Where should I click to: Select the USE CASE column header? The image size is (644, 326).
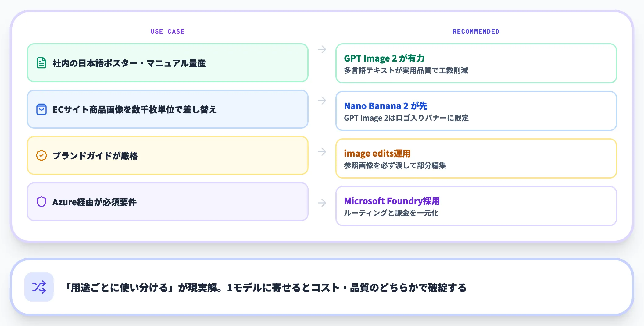167,31
